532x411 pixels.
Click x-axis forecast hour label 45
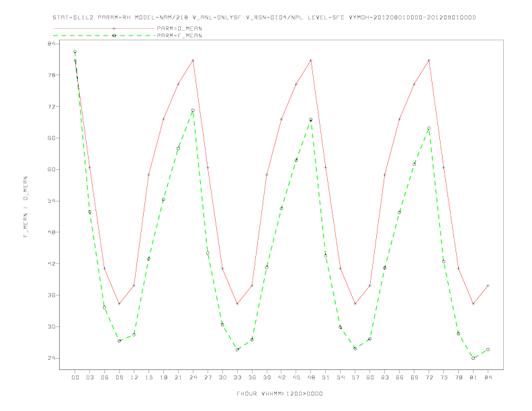coord(296,377)
